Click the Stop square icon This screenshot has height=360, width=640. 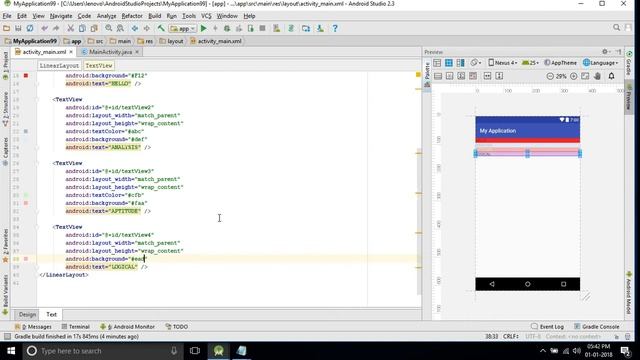262,28
